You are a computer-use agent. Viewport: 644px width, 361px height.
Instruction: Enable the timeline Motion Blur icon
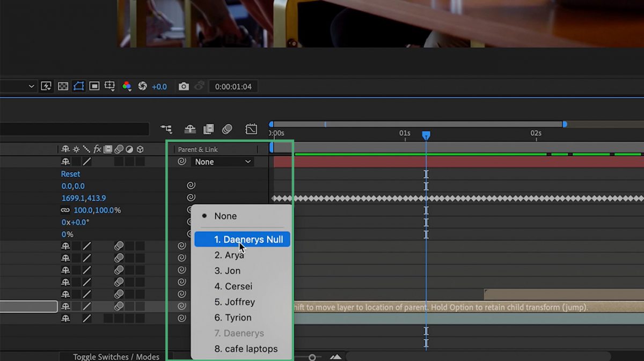(x=227, y=129)
